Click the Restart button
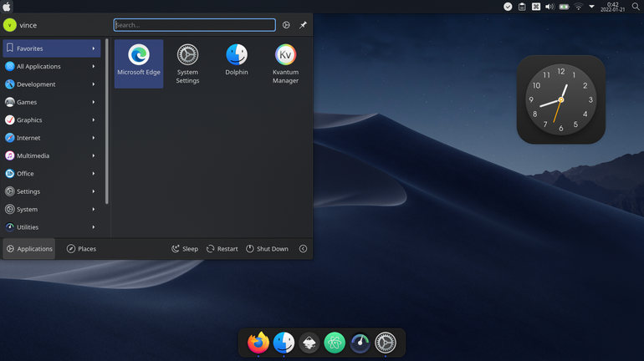This screenshot has height=361, width=644. [222, 248]
